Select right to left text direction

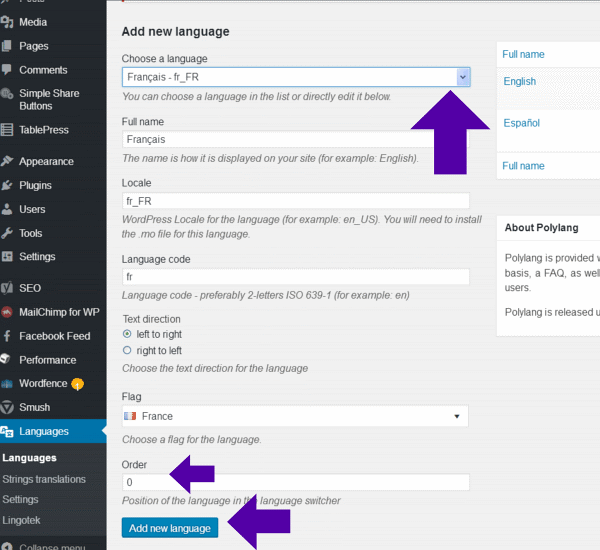[127, 351]
